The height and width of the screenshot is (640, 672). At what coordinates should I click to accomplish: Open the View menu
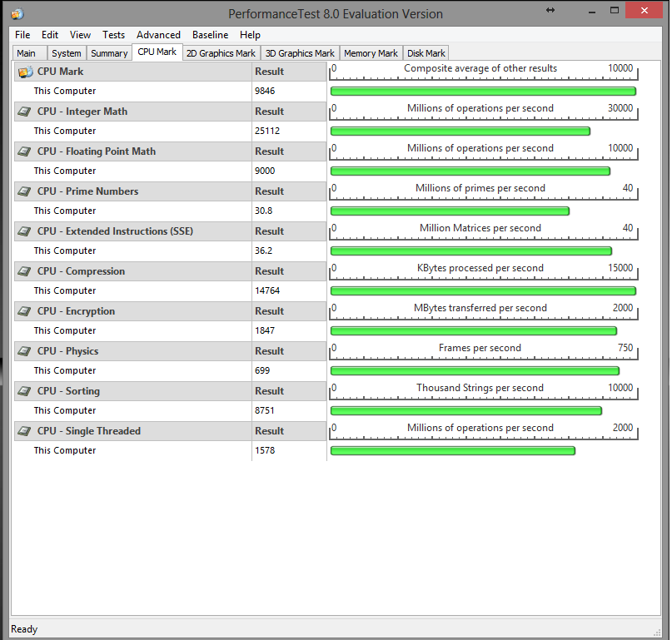pos(80,35)
